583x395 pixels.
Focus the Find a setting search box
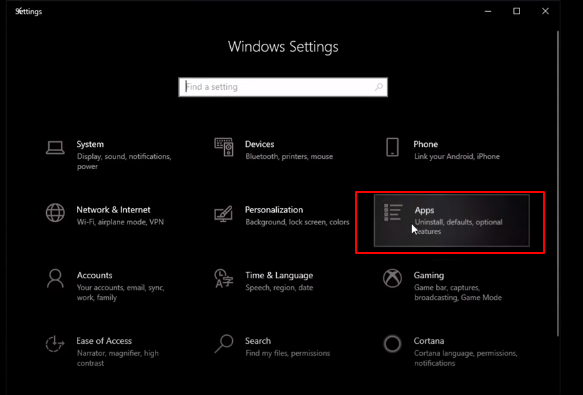point(283,87)
